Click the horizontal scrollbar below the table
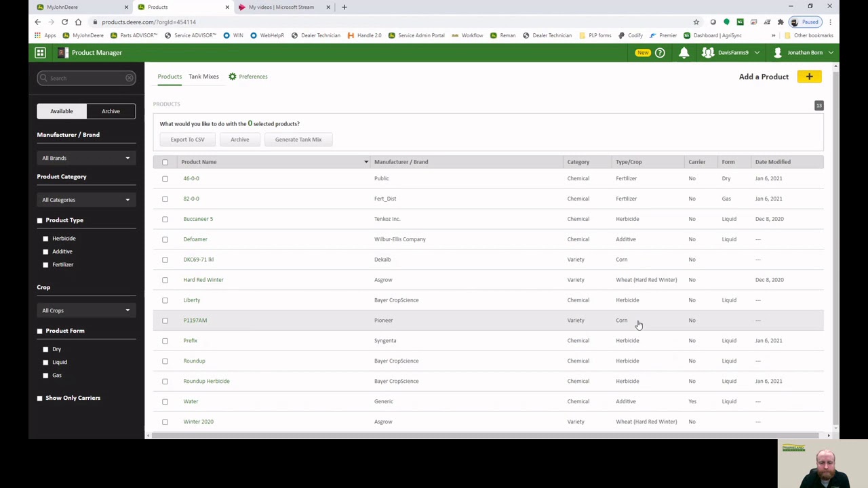 point(485,436)
